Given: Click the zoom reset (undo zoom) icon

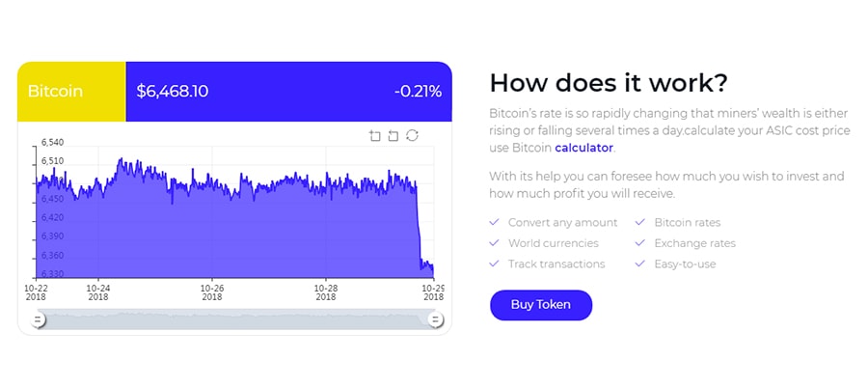Looking at the screenshot, I should click(393, 135).
